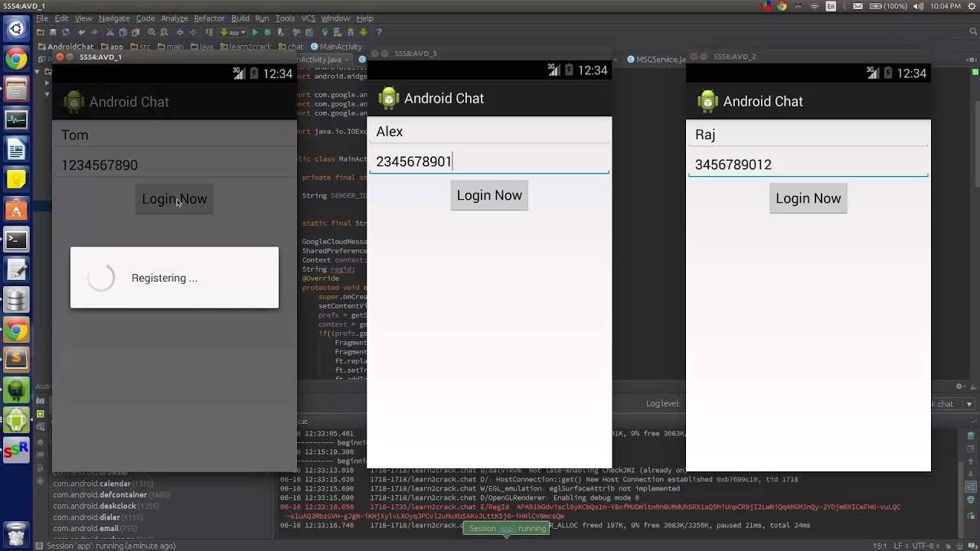The height and width of the screenshot is (551, 980).
Task: Click Login Now in AVD_1 emulator
Action: [175, 199]
